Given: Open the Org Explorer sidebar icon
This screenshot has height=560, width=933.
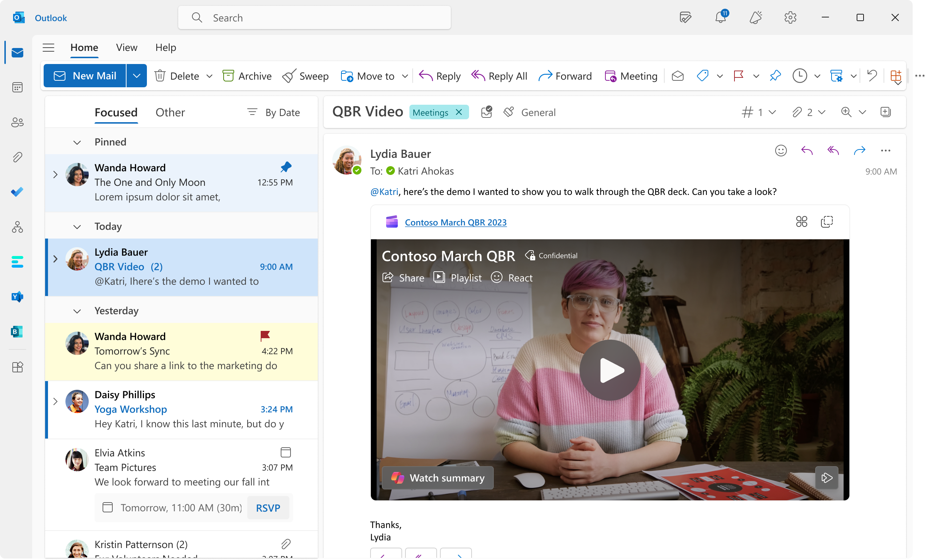Looking at the screenshot, I should pos(17,227).
